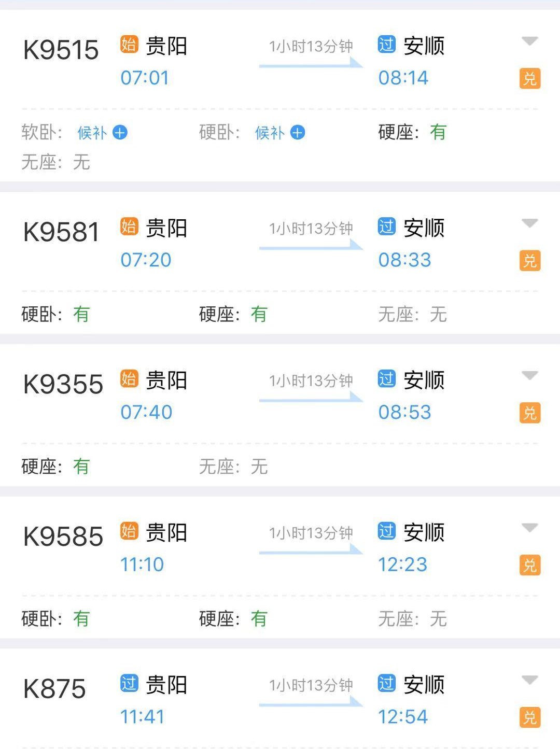Expand the K9581 train details arrow

[x=529, y=223]
